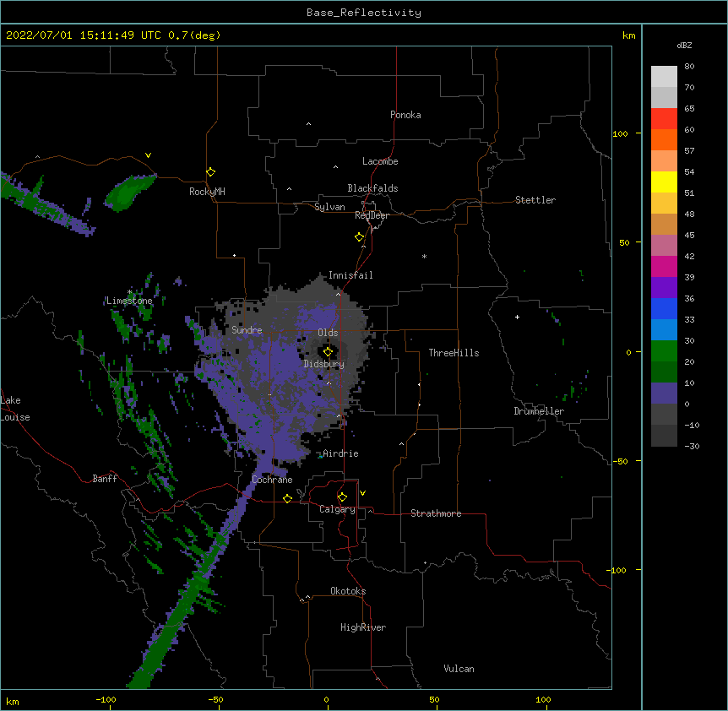Select the purple 39-36 dBZ legend color
Screen dimensions: 728x711
pos(664,287)
